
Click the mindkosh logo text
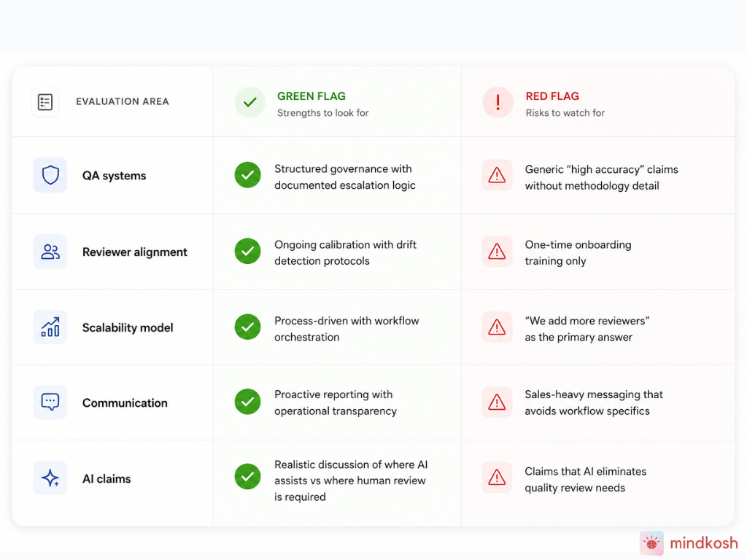point(704,542)
